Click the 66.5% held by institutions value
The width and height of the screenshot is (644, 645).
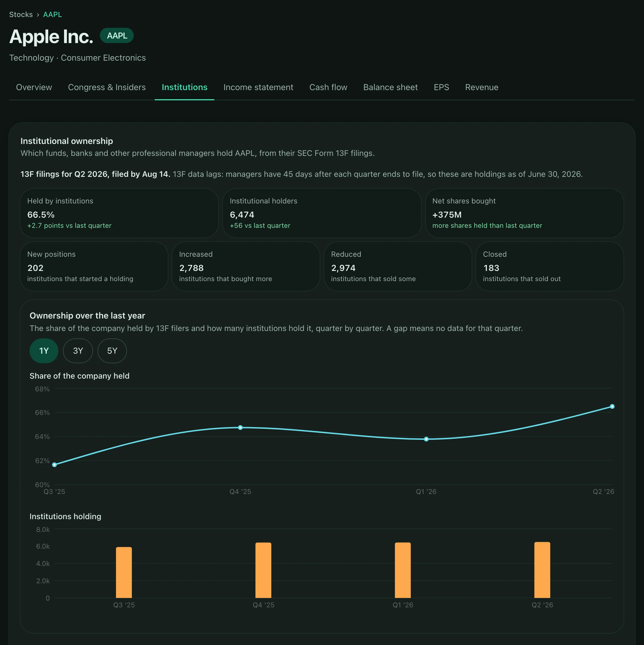pos(41,215)
